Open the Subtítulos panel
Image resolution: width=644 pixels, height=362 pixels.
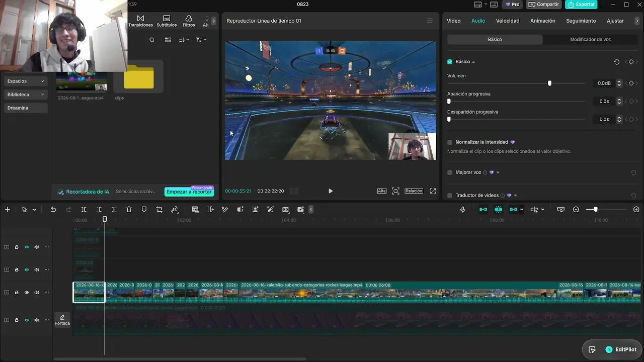(167, 21)
